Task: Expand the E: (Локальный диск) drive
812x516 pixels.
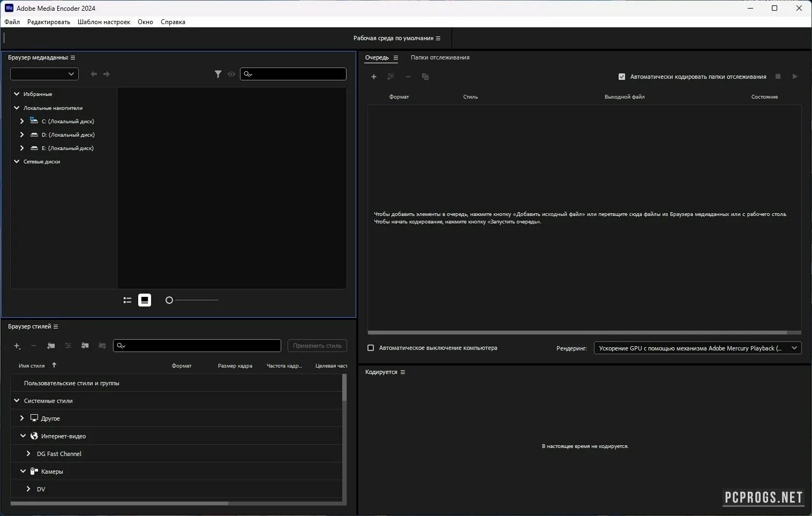Action: click(22, 148)
